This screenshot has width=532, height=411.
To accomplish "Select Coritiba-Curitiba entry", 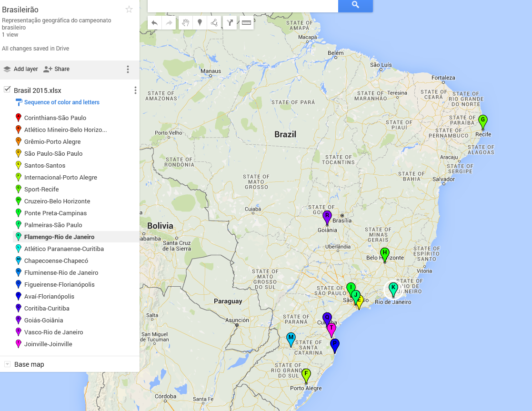I will 47,308.
